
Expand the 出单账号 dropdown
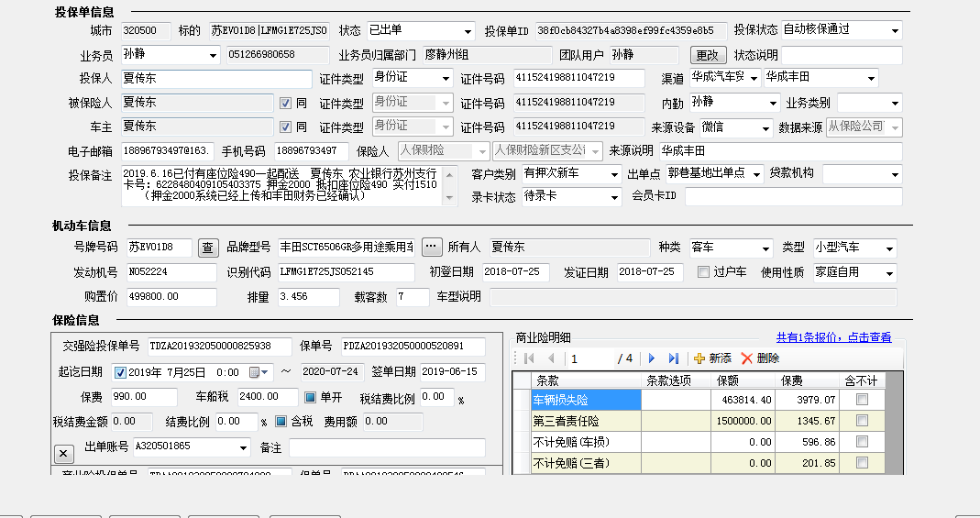pyautogui.click(x=243, y=447)
